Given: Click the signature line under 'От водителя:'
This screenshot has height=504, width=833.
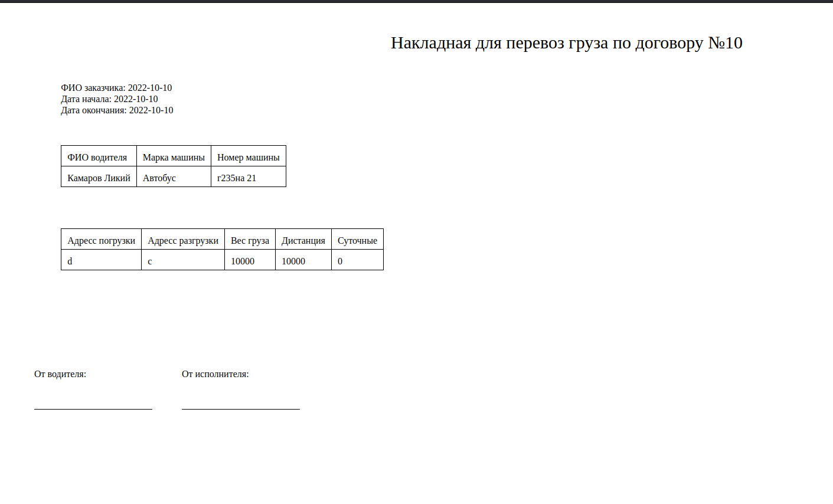Looking at the screenshot, I should tap(93, 409).
